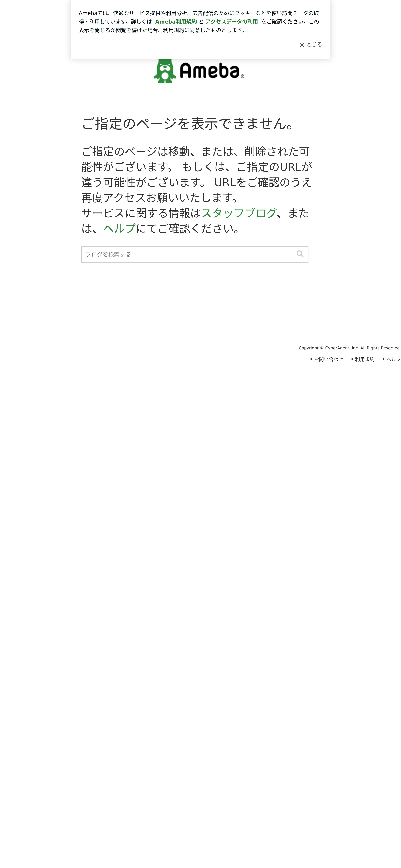Open the ヘルプ footer link
401x868 pixels.
tap(394, 359)
